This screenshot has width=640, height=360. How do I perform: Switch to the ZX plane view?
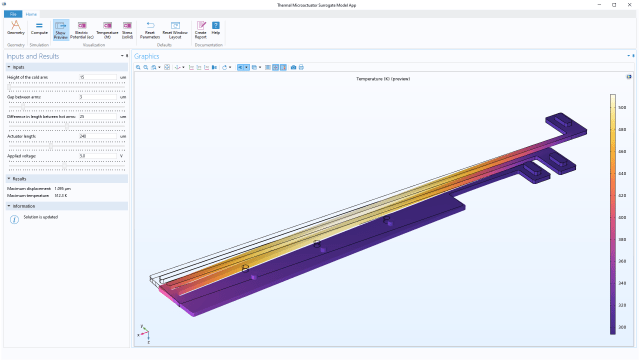tap(207, 67)
